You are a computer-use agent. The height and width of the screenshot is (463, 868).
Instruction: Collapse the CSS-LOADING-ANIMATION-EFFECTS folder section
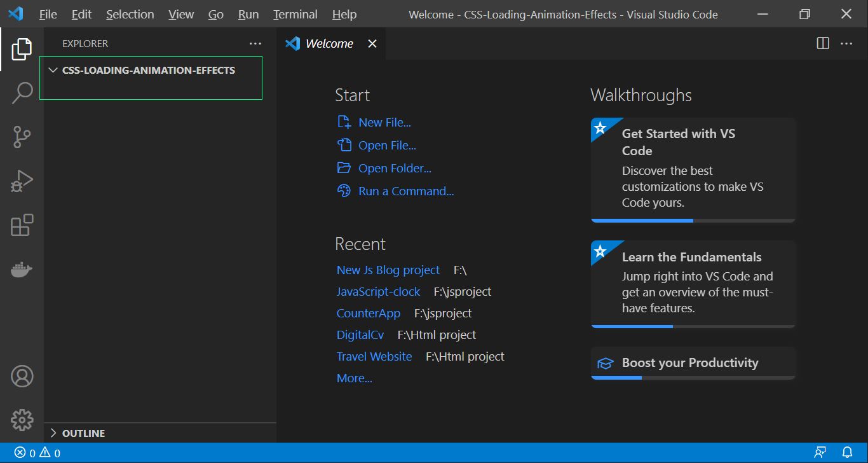53,70
